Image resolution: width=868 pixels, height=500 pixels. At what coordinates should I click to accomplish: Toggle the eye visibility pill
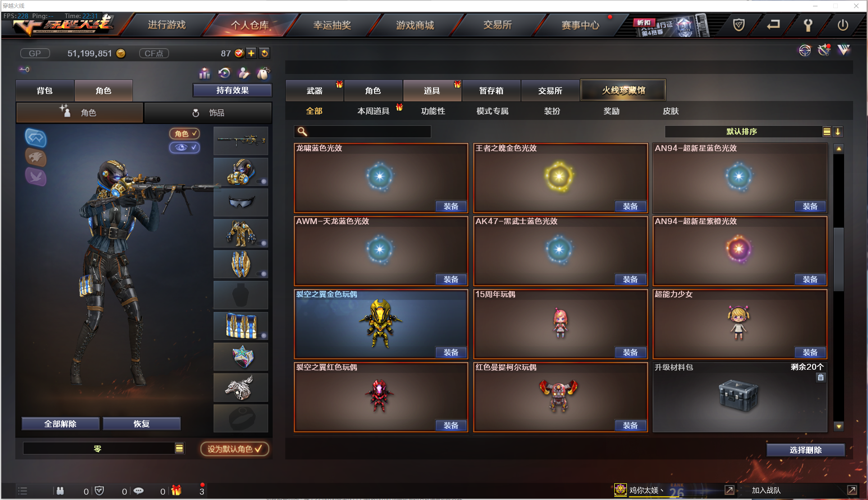(x=184, y=147)
